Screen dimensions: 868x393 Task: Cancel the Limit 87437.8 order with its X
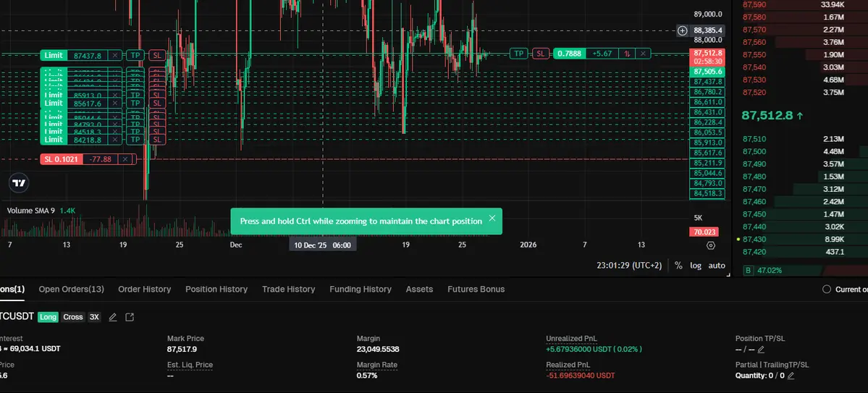(x=114, y=55)
